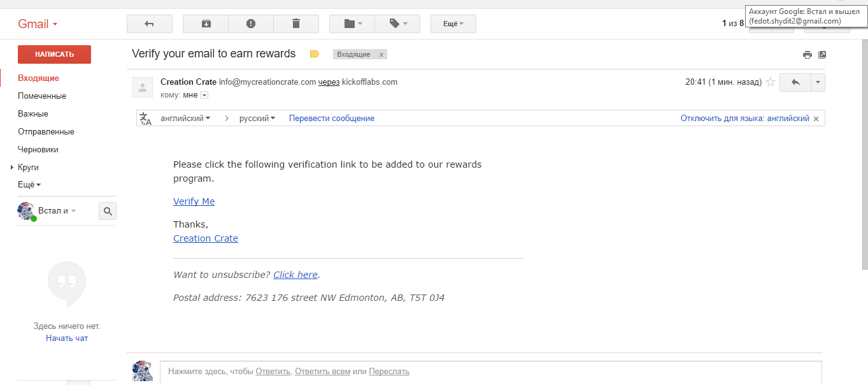The image size is (868, 385).
Task: Show details arrow next to мне
Action: [x=204, y=95]
